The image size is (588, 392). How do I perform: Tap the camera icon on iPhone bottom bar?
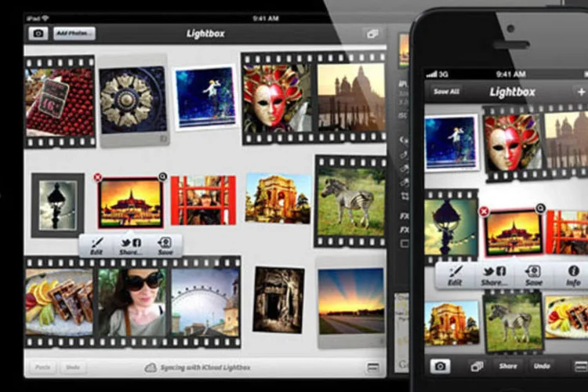441,366
